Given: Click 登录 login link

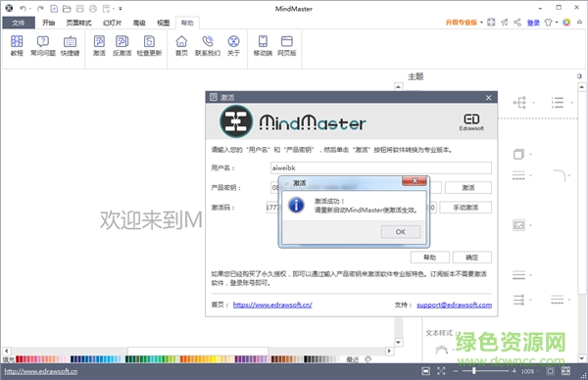Looking at the screenshot, I should pyautogui.click(x=533, y=23).
